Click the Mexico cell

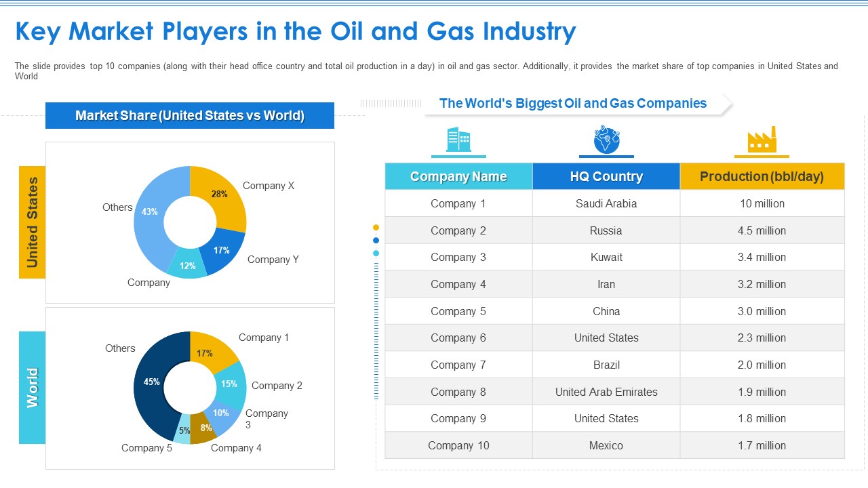click(606, 445)
